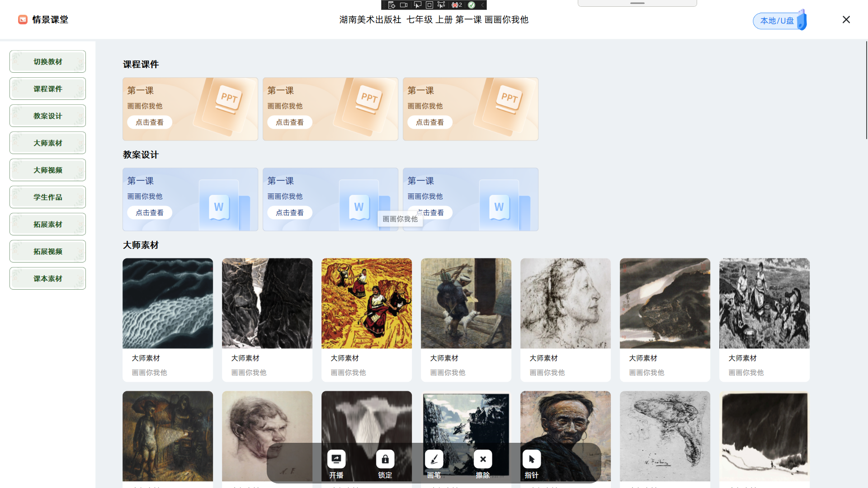Viewport: 868px width, 488px height.
Task: Open the black-and-white grassland gathering thumbnail
Action: (764, 303)
